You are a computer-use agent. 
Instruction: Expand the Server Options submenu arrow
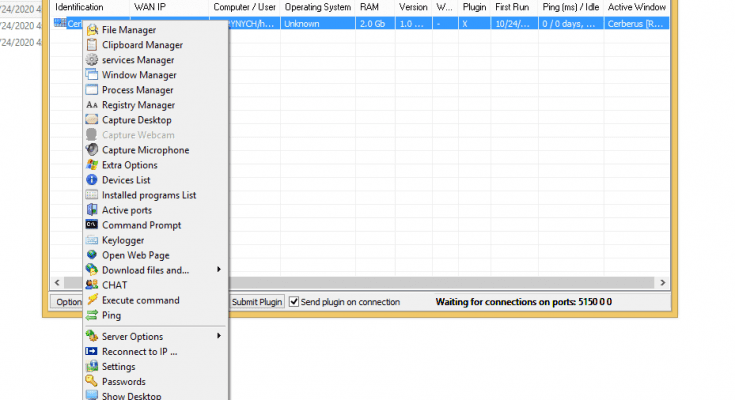218,337
